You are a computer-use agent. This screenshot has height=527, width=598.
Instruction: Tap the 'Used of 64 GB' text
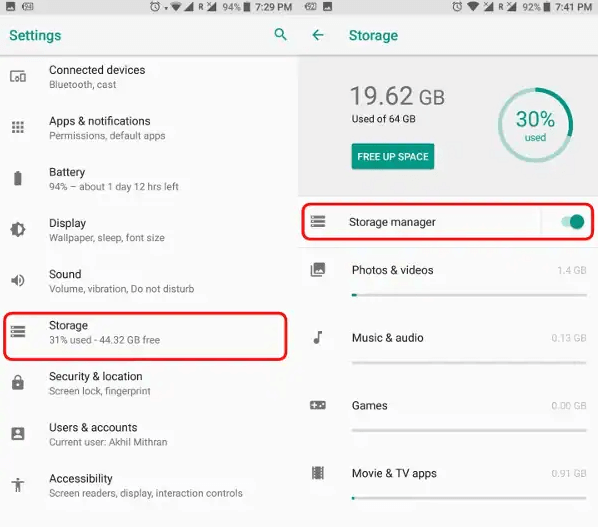(x=384, y=119)
